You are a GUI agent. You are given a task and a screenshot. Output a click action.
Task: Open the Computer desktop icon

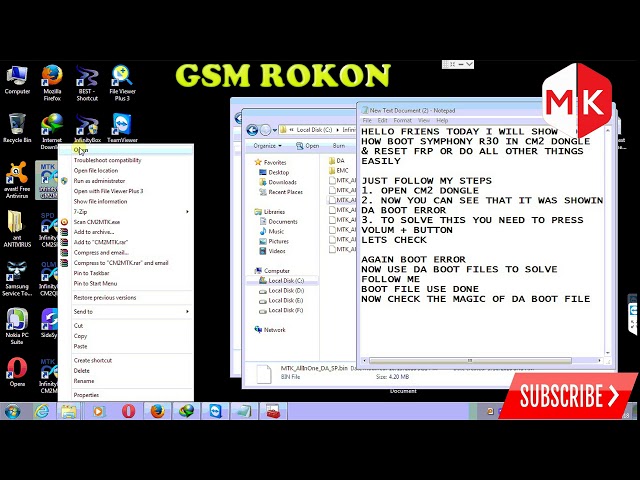pos(17,80)
